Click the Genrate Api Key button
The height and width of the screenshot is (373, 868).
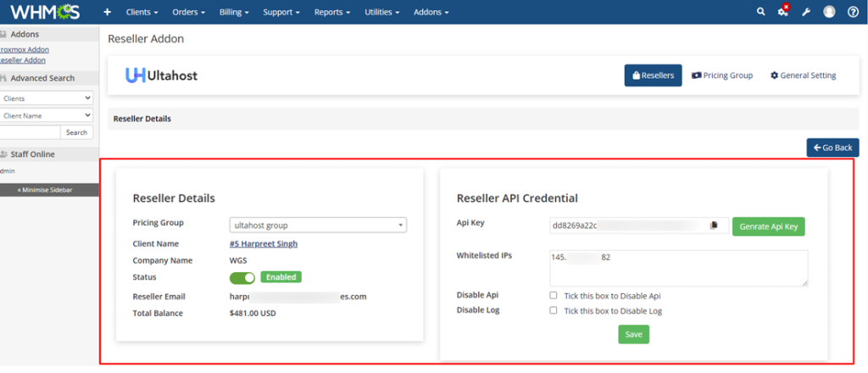pos(768,226)
